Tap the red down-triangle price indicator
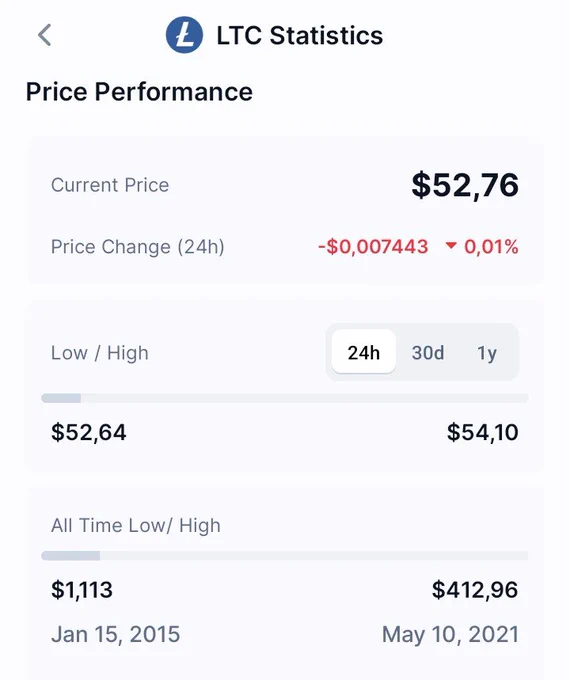This screenshot has width=570, height=680. click(x=451, y=246)
